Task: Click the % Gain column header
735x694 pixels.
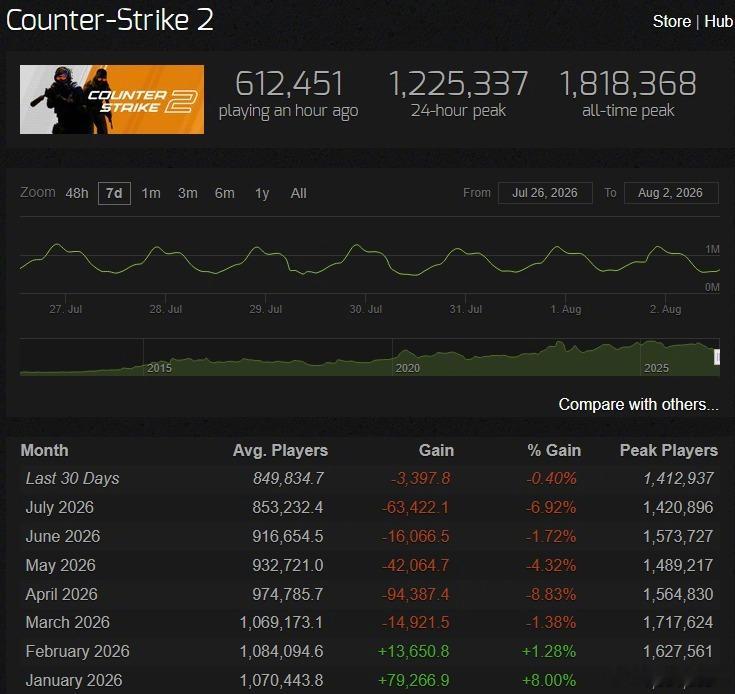Action: coord(554,450)
